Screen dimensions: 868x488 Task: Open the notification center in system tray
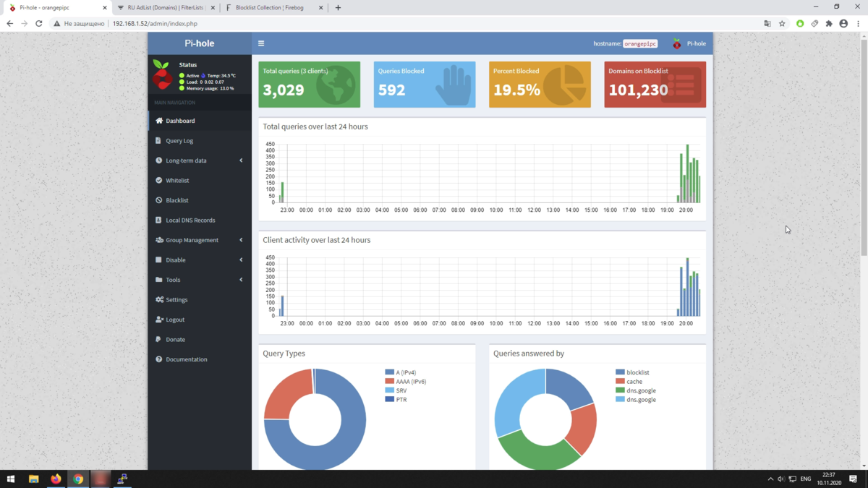click(854, 479)
